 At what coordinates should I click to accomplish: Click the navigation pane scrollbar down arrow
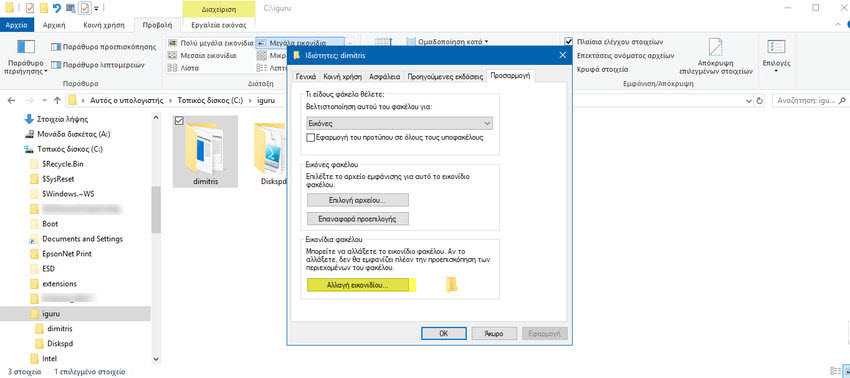pyautogui.click(x=156, y=358)
